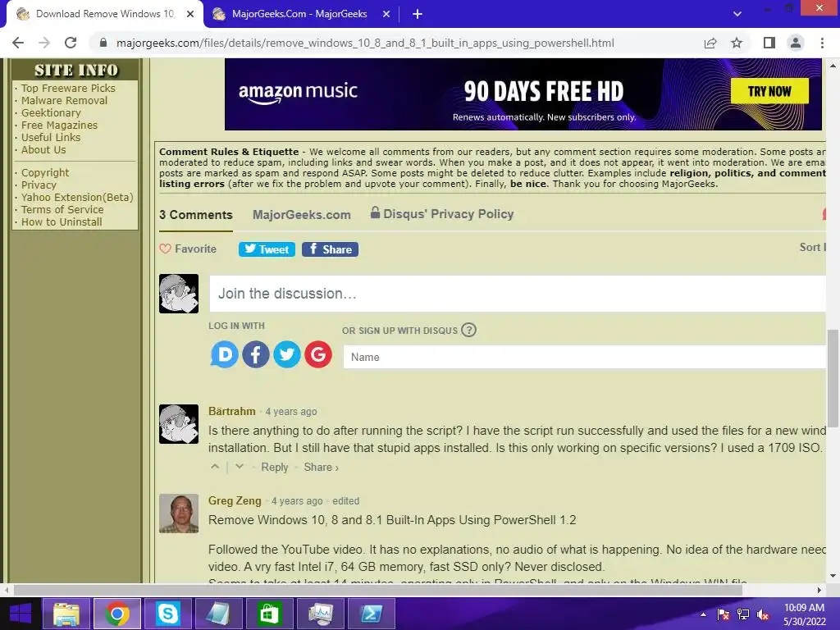Click Greg Zeng's avatar photo
The image size is (840, 630).
point(179,514)
